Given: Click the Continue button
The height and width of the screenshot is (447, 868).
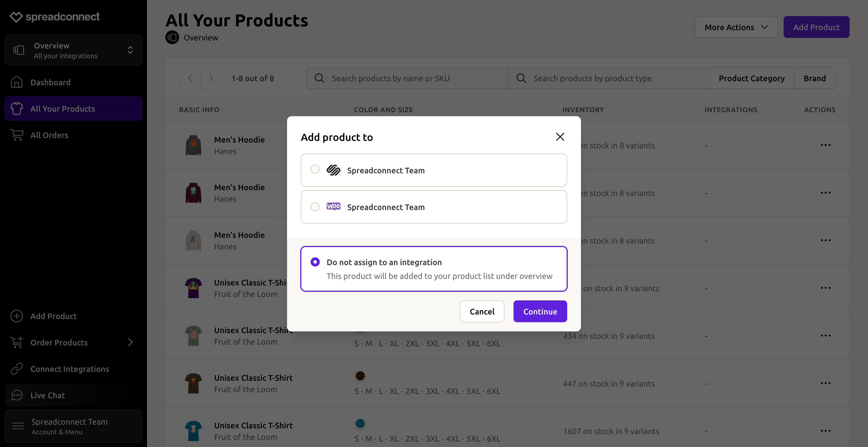Looking at the screenshot, I should coord(540,311).
